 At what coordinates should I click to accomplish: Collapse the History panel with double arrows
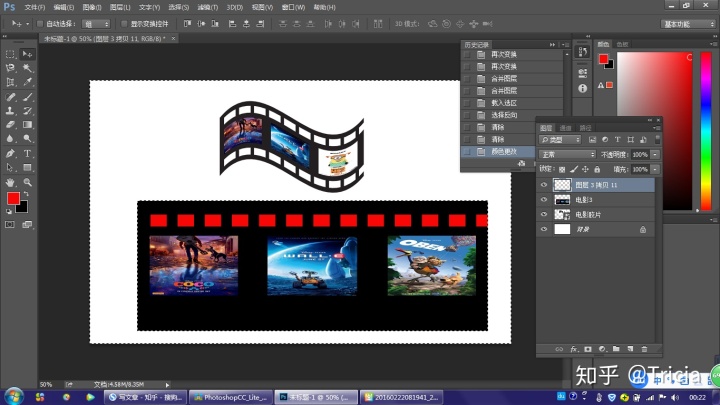[552, 45]
